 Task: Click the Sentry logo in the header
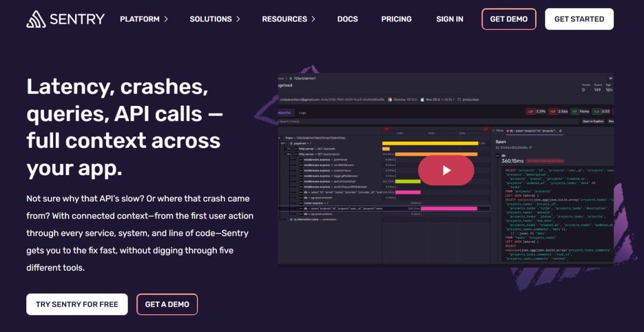click(x=65, y=19)
